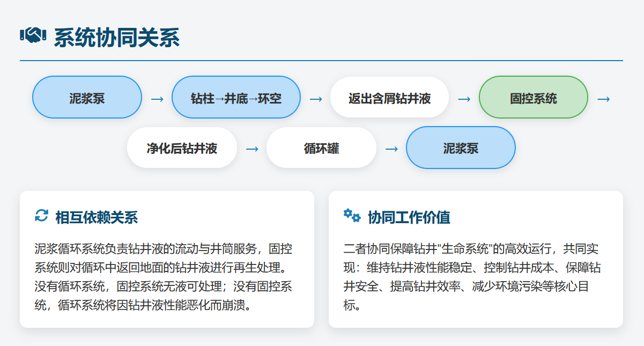The width and height of the screenshot is (644, 346).
Task: Select the first-row 泥浆泵 flow node
Action: [x=87, y=98]
